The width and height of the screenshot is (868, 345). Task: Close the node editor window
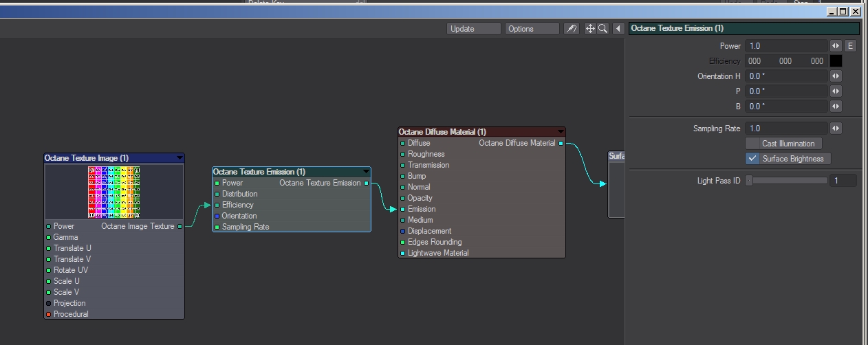point(855,12)
